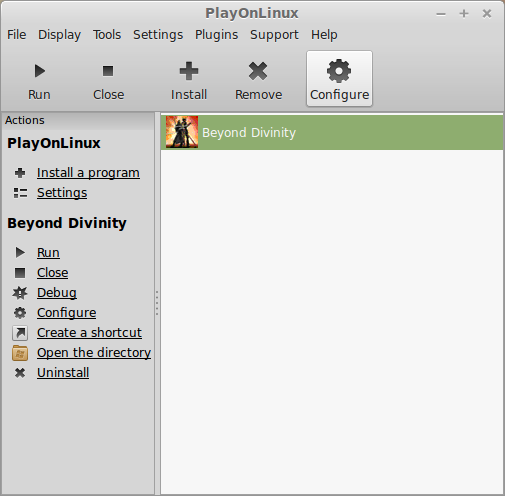The height and width of the screenshot is (496, 505).
Task: Click bug icon beside Debug
Action: tap(20, 293)
